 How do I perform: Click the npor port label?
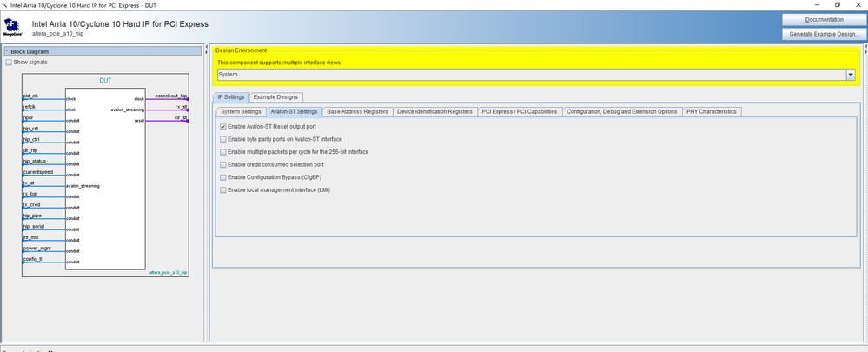point(28,118)
